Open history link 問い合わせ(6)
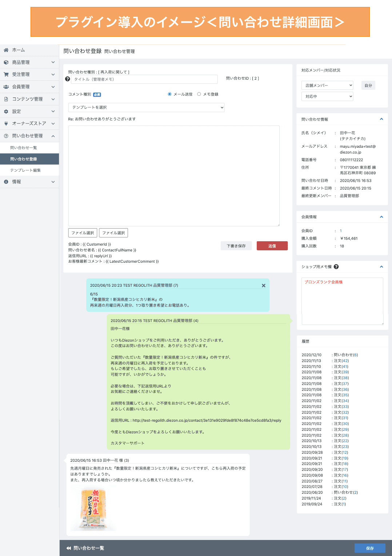The height and width of the screenshot is (556, 392). [x=346, y=355]
